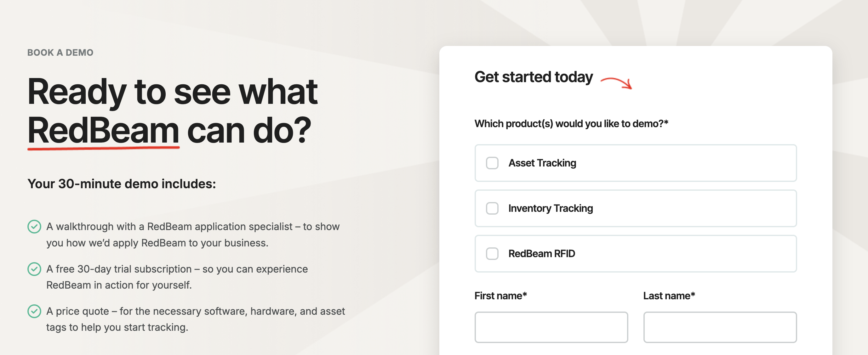Click the Get started today heading
This screenshot has height=355, width=868.
pos(534,77)
